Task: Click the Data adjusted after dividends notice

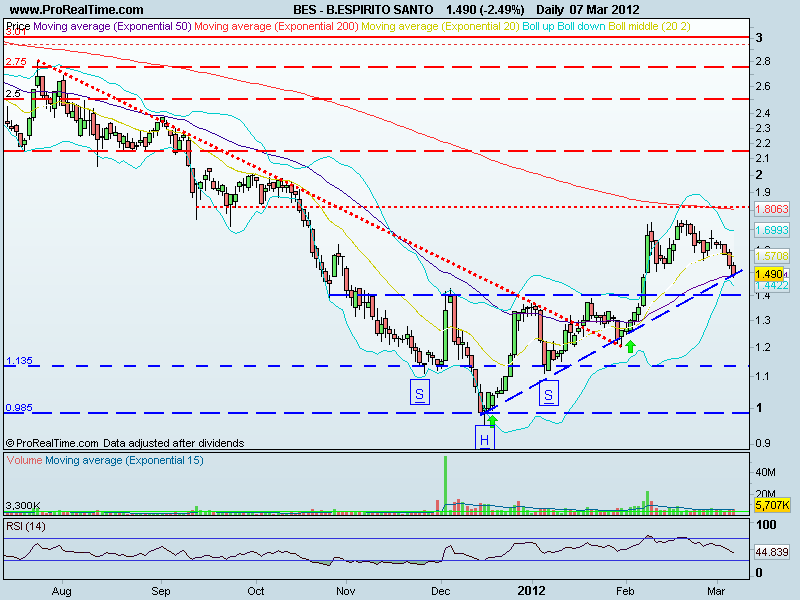Action: pyautogui.click(x=173, y=443)
